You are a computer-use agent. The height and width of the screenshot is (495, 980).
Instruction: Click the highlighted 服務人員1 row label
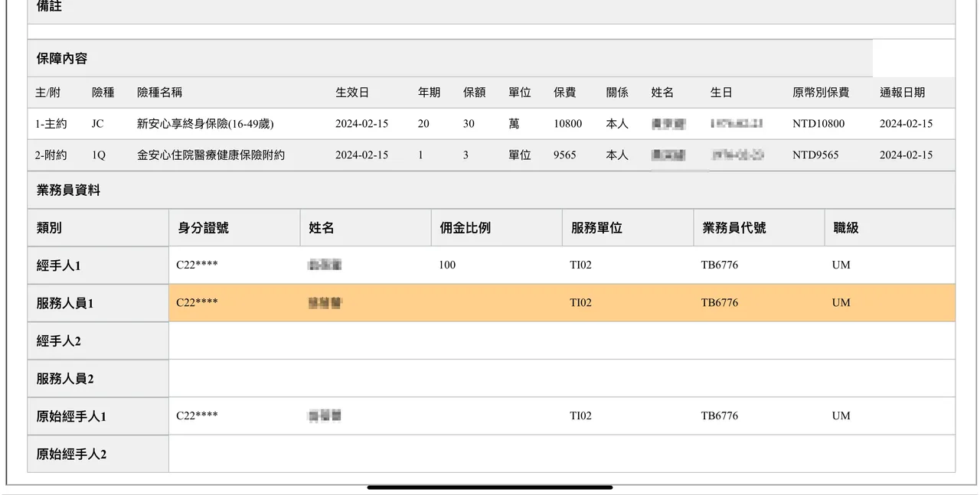click(65, 303)
